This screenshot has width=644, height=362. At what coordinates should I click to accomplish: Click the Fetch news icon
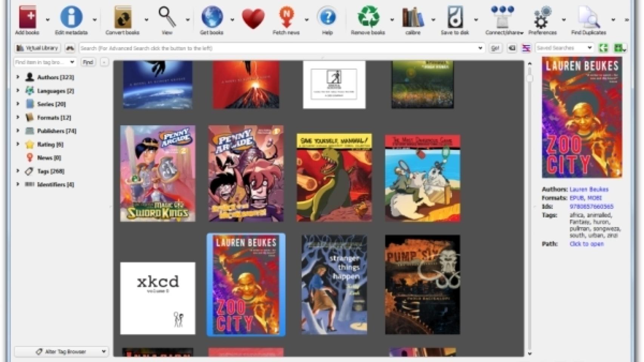click(286, 18)
